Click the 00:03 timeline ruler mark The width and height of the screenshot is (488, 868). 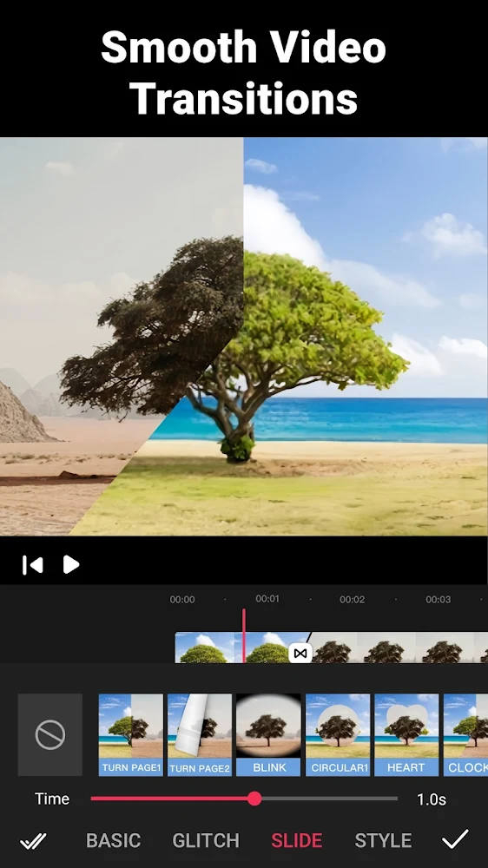(439, 600)
